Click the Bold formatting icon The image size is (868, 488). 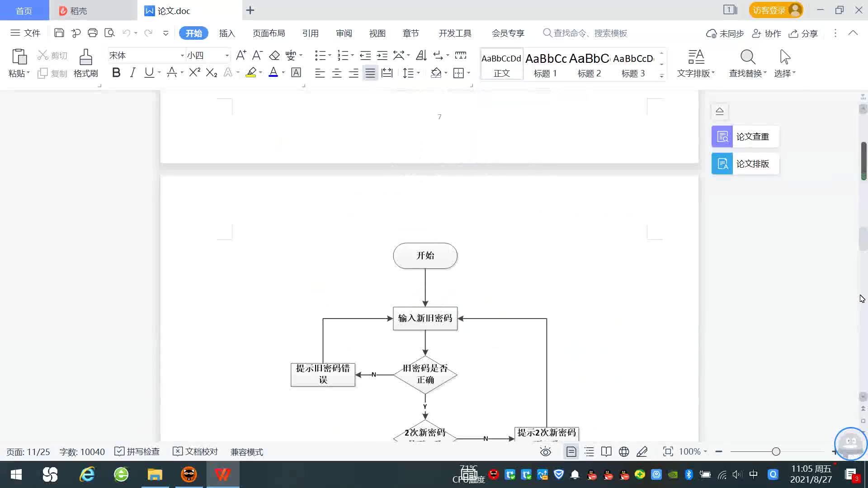[x=116, y=73]
